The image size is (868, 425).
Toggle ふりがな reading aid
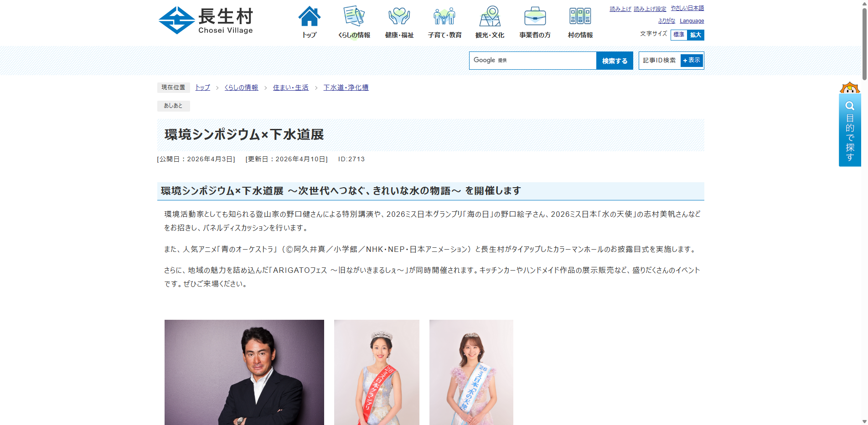[666, 21]
